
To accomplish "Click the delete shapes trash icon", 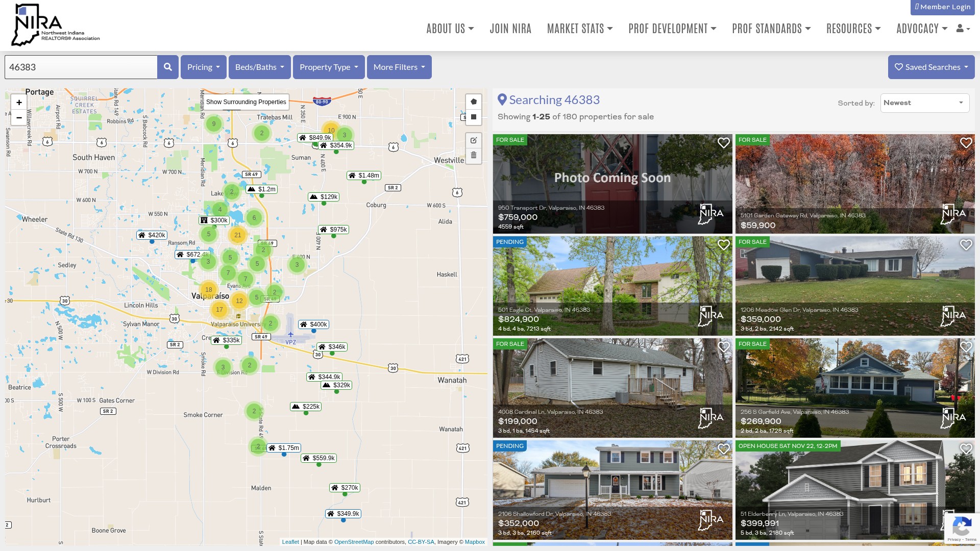I will point(473,156).
